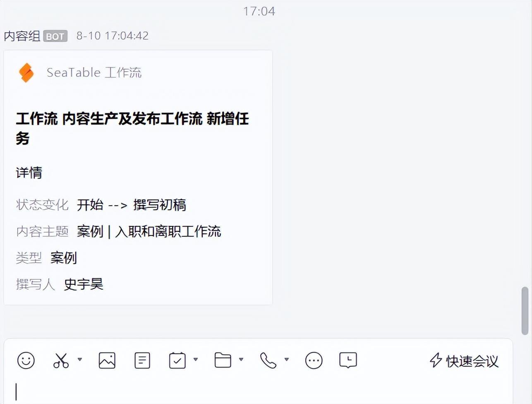Expand the phone call options arrow
The image size is (532, 404).
(286, 359)
